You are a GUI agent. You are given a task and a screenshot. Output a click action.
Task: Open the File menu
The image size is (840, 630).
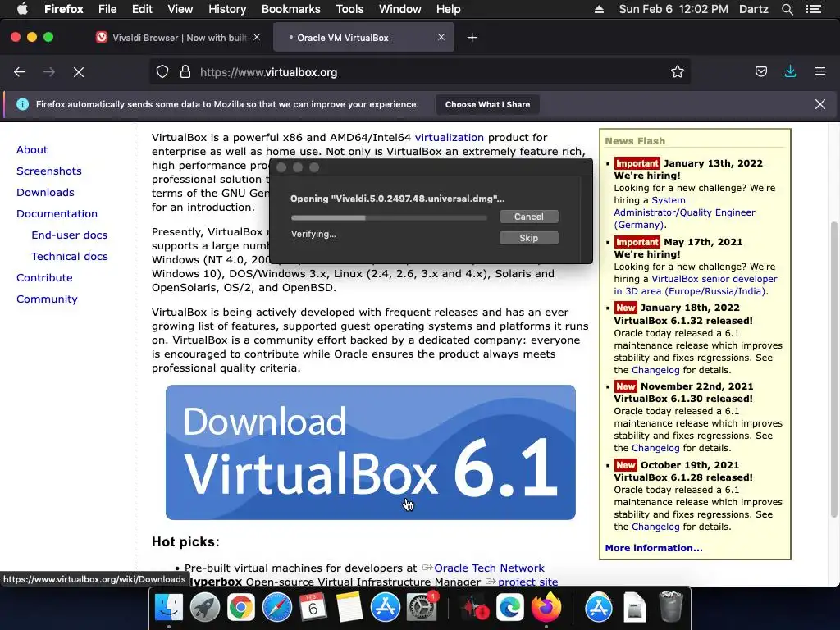[107, 9]
